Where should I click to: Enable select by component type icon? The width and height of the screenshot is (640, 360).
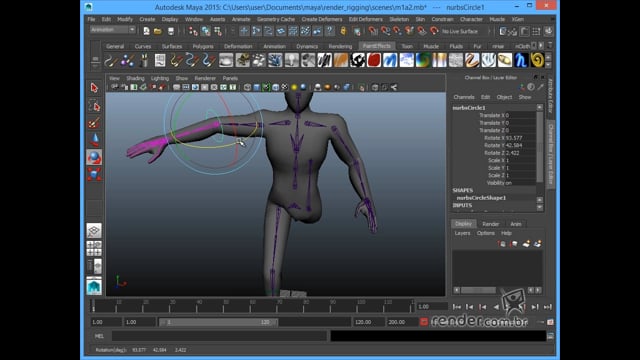218,31
